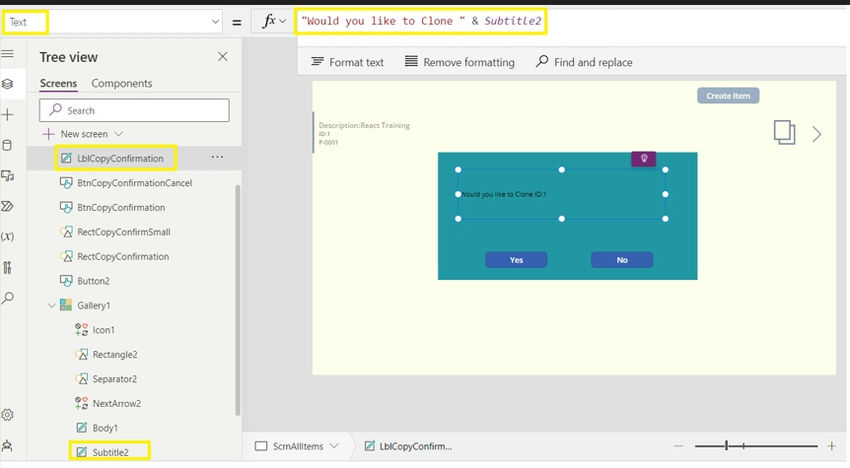The image size is (850, 468).
Task: Expand the fx formula dropdown chevron
Action: click(282, 21)
